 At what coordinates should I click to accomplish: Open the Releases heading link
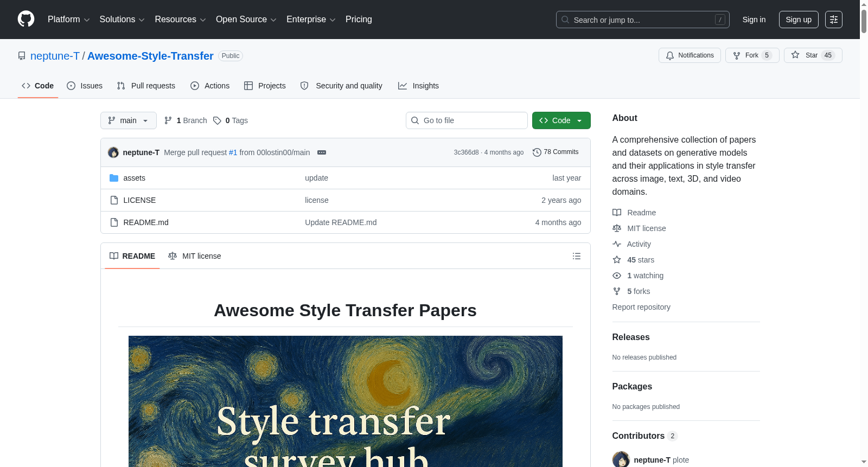[x=631, y=337]
